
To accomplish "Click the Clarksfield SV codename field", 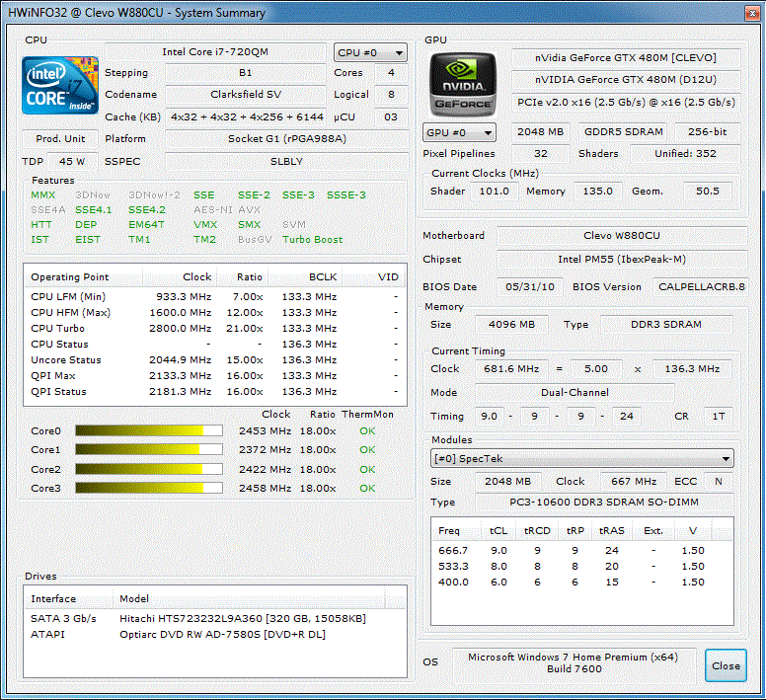I will tap(246, 94).
